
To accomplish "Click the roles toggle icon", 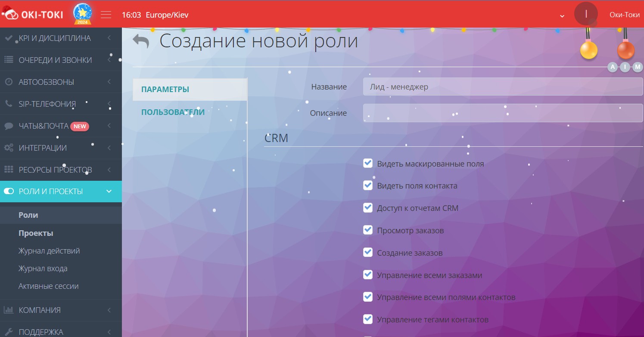I will [x=9, y=192].
